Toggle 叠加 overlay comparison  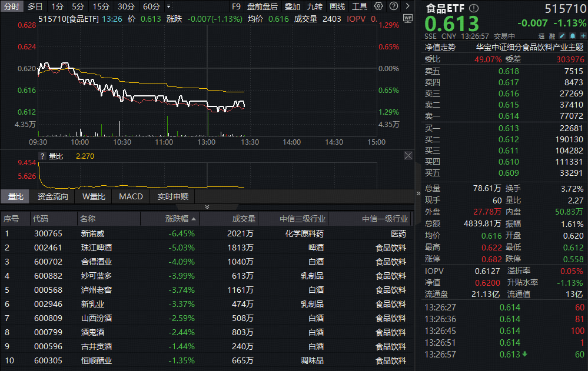click(292, 6)
